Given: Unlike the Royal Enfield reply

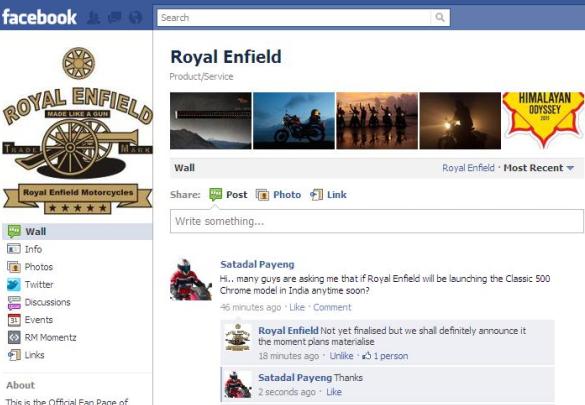Looking at the screenshot, I should click(x=341, y=356).
